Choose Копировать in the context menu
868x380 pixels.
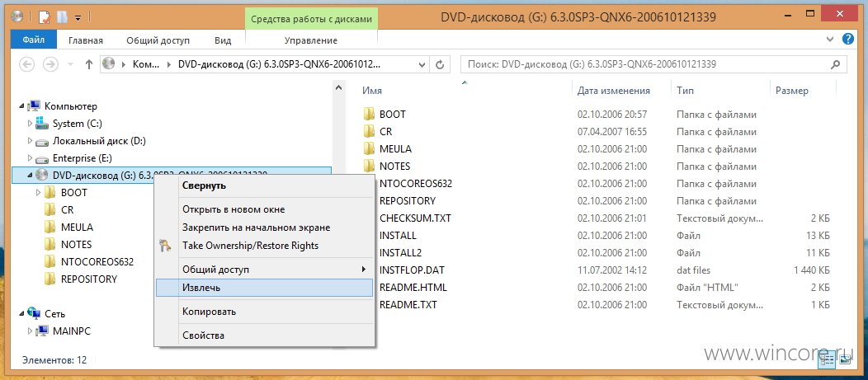point(265,312)
